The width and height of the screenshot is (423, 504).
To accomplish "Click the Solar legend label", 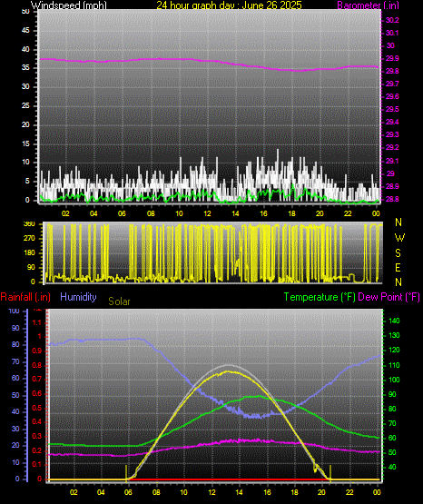I will [x=119, y=301].
